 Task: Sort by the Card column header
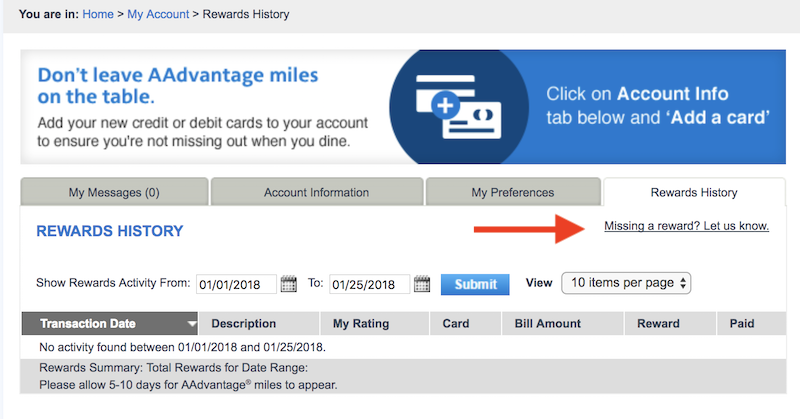[465, 324]
